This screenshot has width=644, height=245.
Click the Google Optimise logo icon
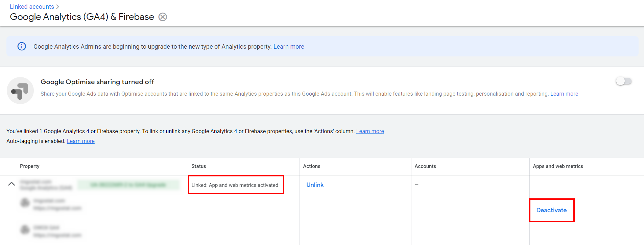tap(20, 91)
